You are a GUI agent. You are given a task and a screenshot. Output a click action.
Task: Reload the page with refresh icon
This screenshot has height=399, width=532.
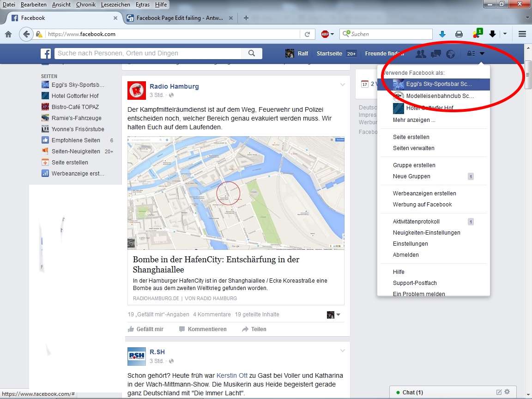pyautogui.click(x=308, y=34)
